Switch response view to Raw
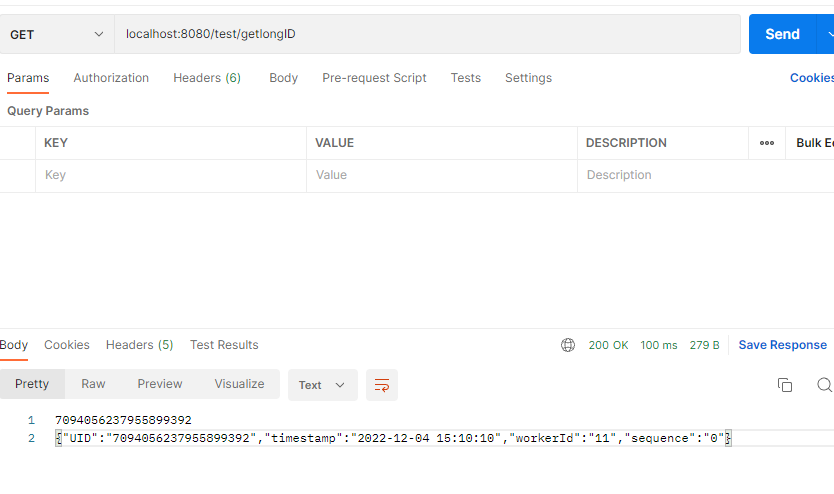This screenshot has height=494, width=834. click(x=93, y=384)
